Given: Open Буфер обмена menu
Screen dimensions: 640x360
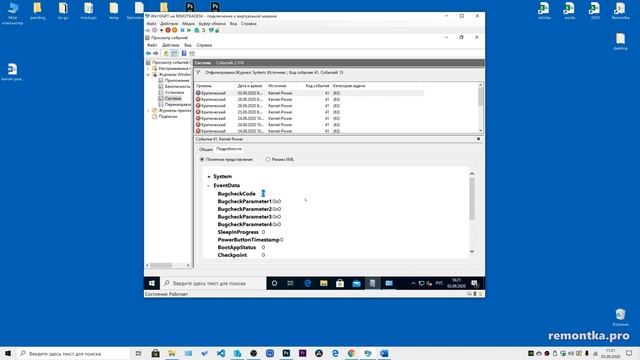Looking at the screenshot, I should (212, 24).
